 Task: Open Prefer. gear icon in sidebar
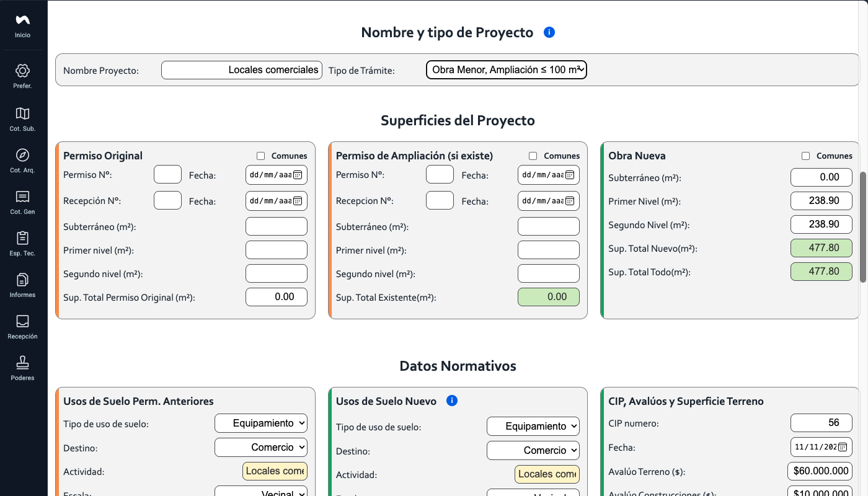[x=22, y=71]
